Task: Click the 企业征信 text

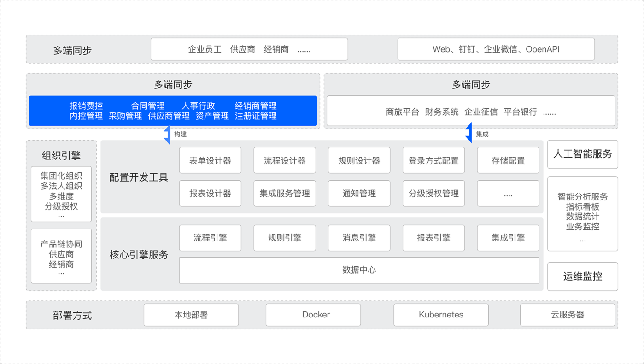Action: [481, 112]
